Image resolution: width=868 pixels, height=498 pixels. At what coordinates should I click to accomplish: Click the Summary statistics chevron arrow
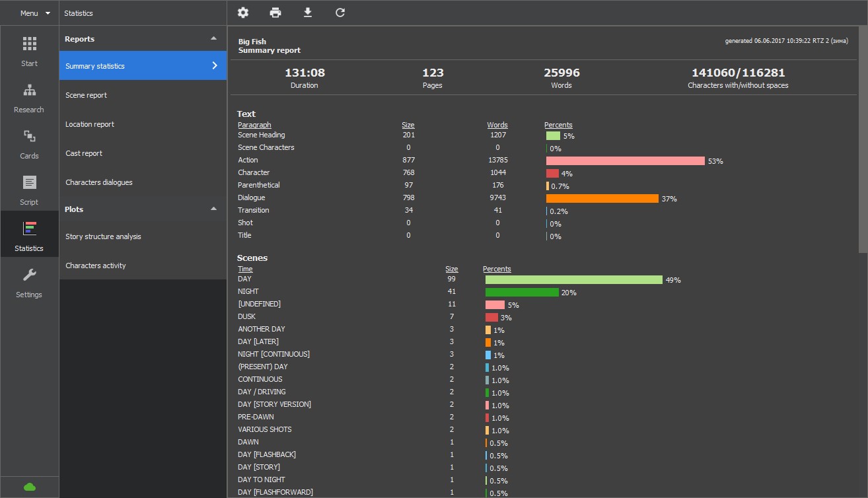click(x=214, y=66)
